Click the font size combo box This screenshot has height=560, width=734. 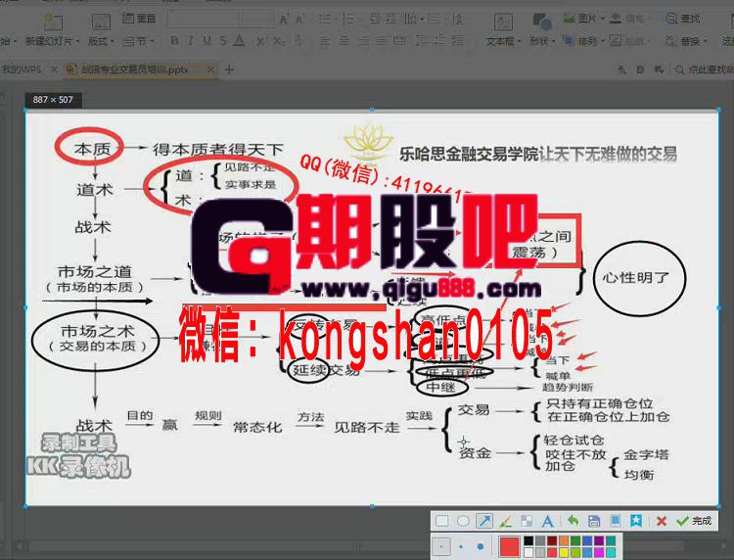click(257, 19)
